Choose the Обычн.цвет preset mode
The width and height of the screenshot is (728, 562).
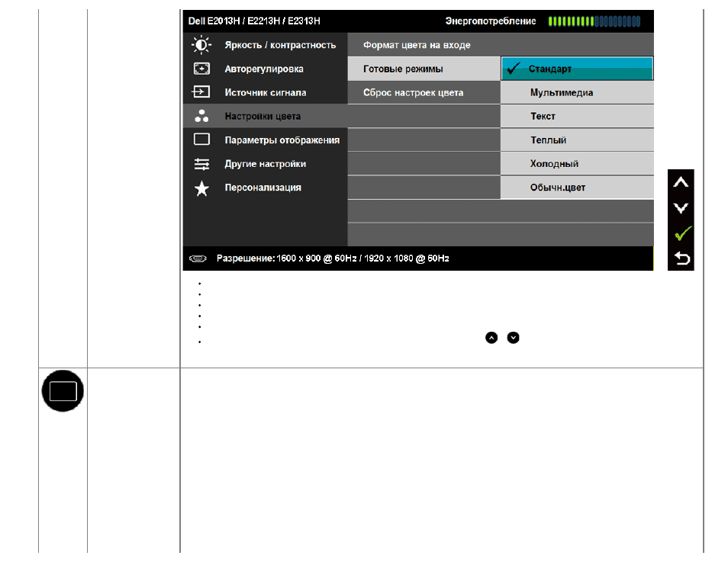pos(577,188)
